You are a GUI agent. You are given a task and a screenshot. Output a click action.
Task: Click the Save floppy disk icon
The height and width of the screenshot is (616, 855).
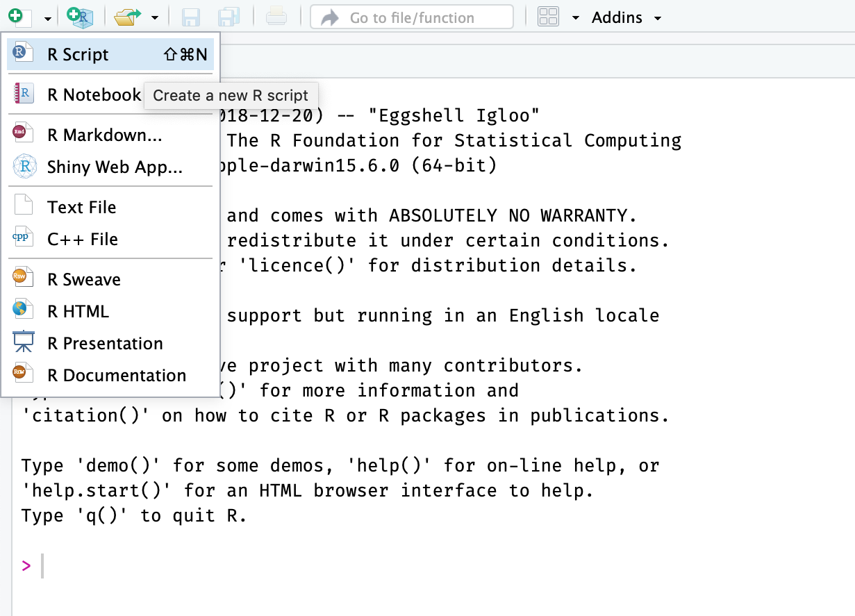coord(191,17)
